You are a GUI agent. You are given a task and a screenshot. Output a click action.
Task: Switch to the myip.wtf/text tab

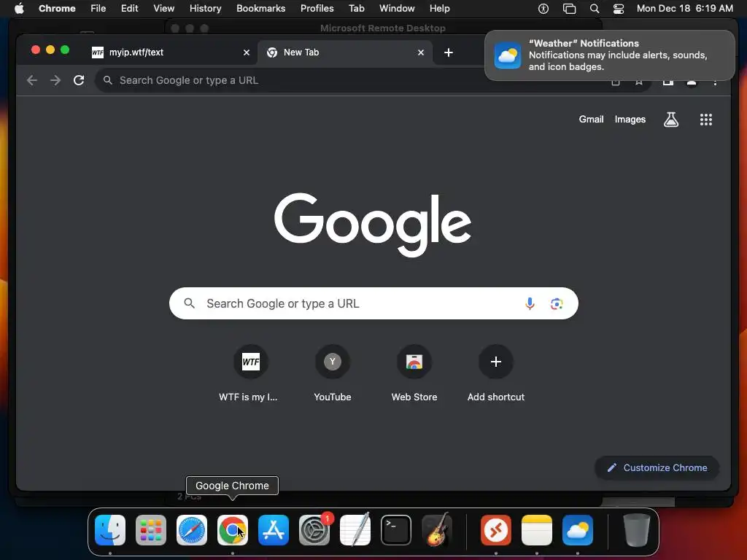tap(169, 52)
